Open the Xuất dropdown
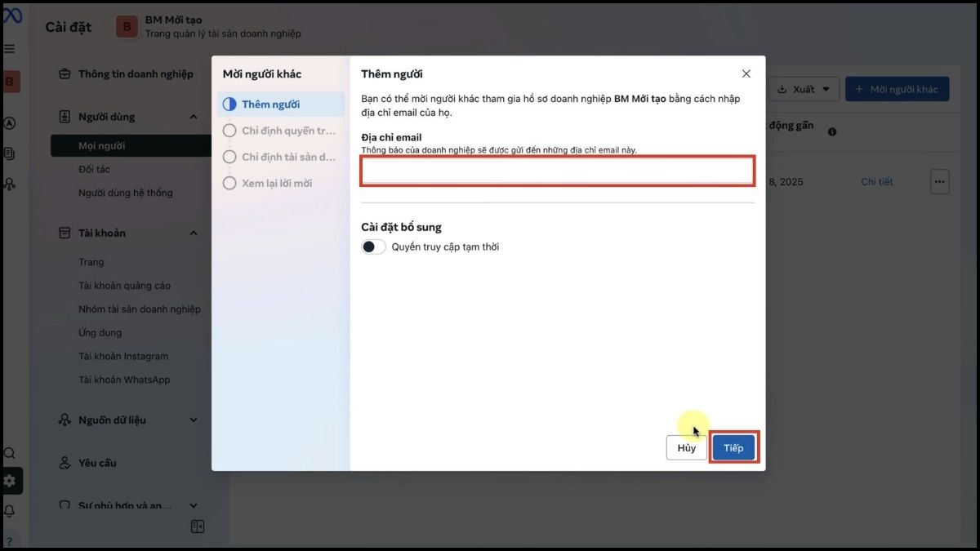Viewport: 980px width, 551px height. pos(804,89)
